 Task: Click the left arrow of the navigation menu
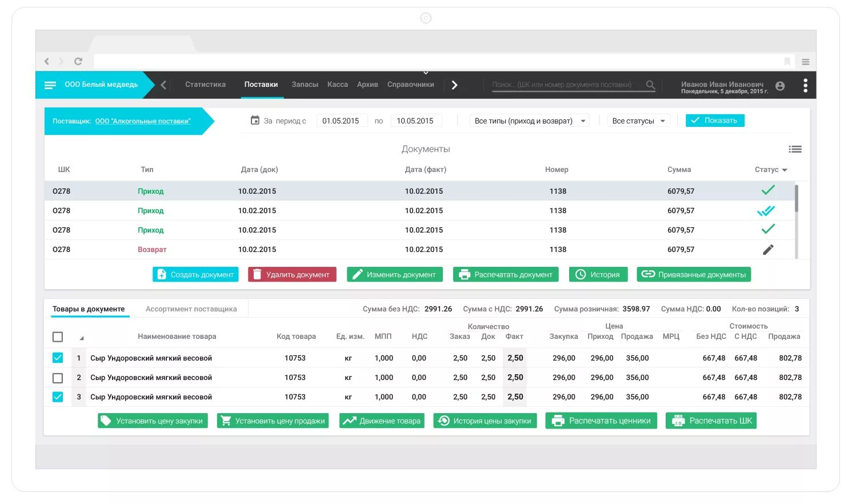[x=163, y=85]
